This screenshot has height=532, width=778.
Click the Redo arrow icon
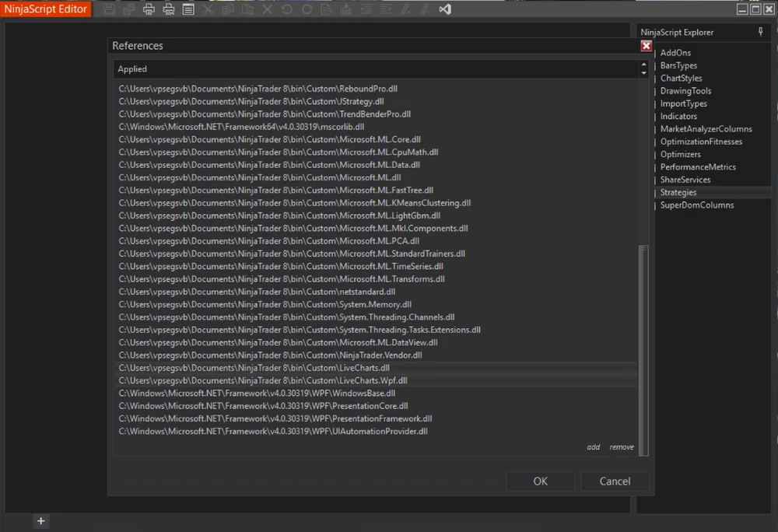[307, 9]
